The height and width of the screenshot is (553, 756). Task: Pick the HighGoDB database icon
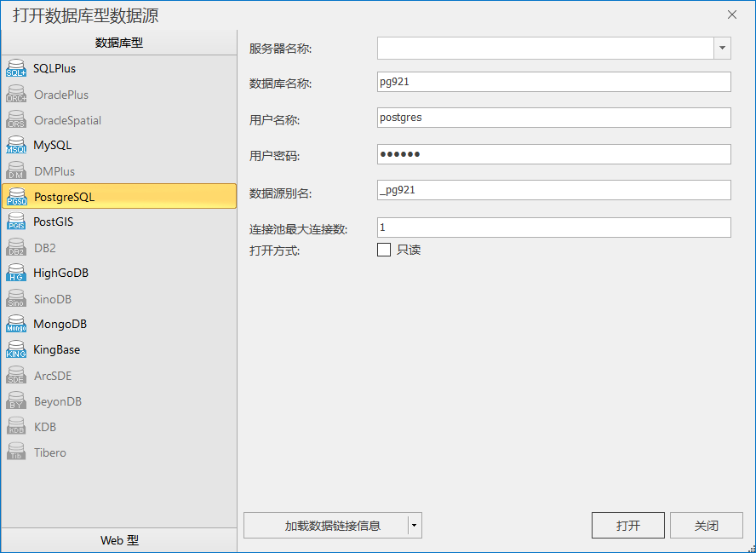16,274
